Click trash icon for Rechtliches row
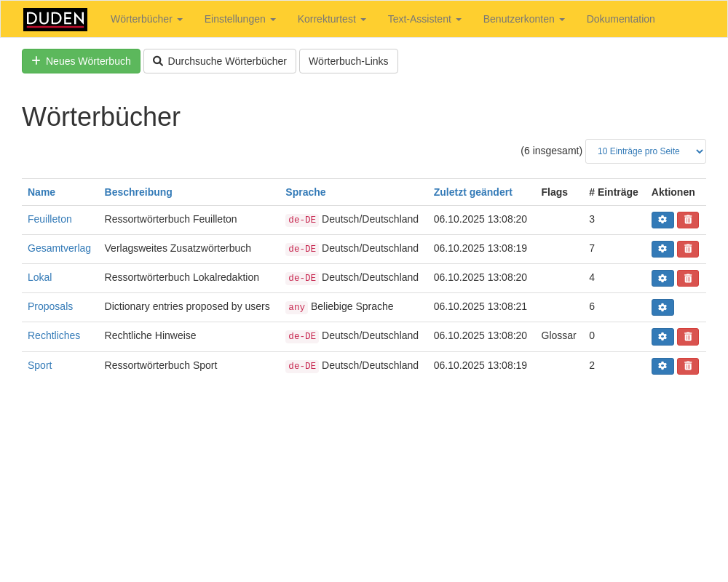Viewport: 728px width, 582px height. pos(688,336)
